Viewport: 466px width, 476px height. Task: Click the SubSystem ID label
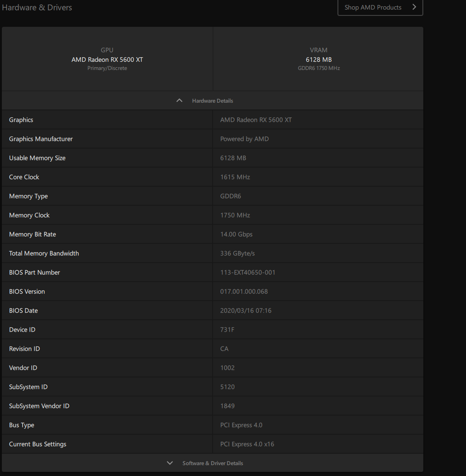pos(28,387)
